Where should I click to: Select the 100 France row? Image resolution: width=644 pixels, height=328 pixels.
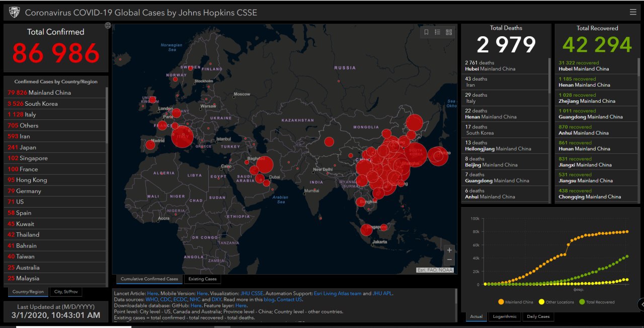tap(55, 169)
